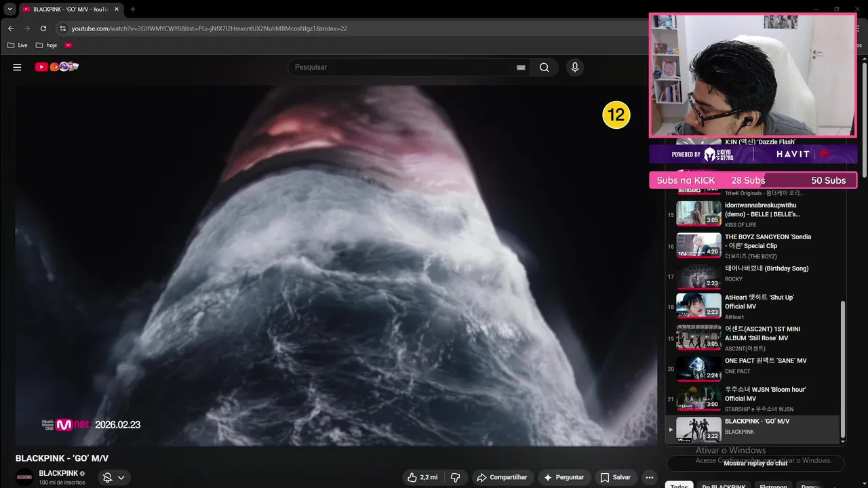Start voice search with microphone icon
The width and height of the screenshot is (868, 488).
[x=575, y=67]
